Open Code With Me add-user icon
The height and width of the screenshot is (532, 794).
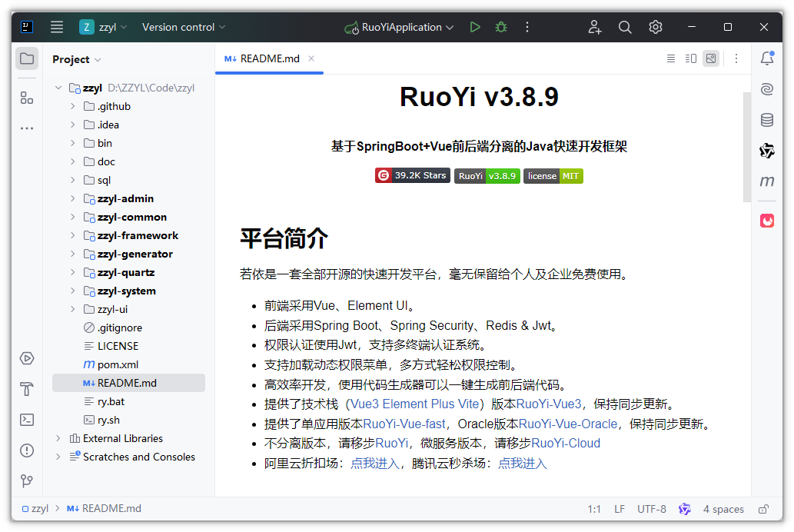point(594,28)
